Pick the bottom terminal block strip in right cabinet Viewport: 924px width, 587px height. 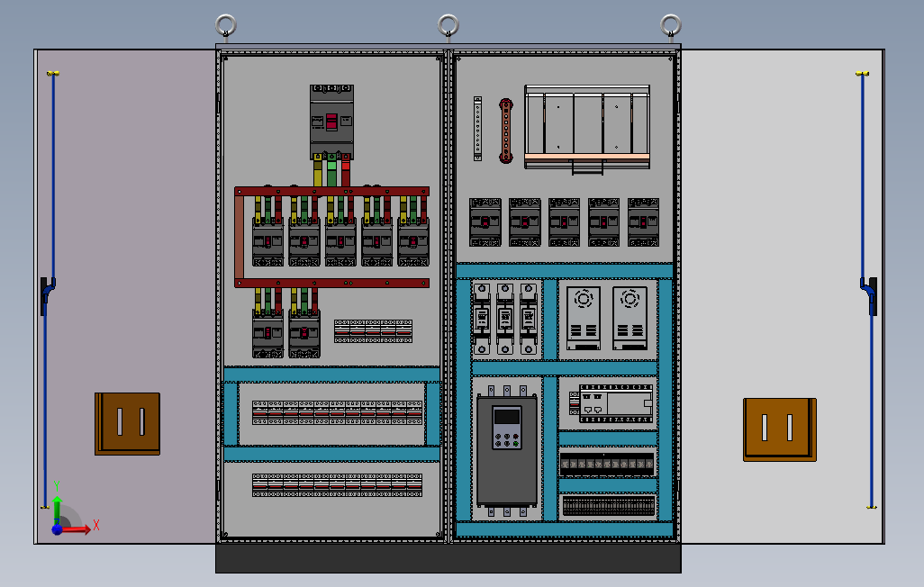pos(609,506)
